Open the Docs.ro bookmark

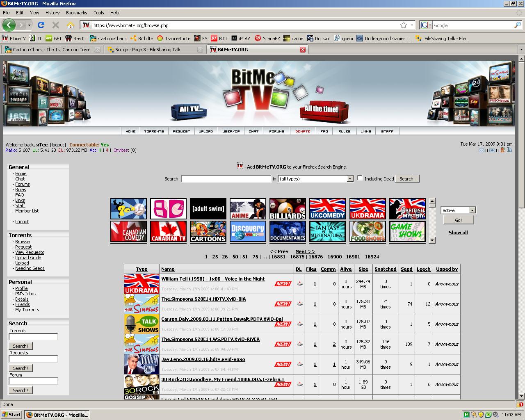(319, 39)
